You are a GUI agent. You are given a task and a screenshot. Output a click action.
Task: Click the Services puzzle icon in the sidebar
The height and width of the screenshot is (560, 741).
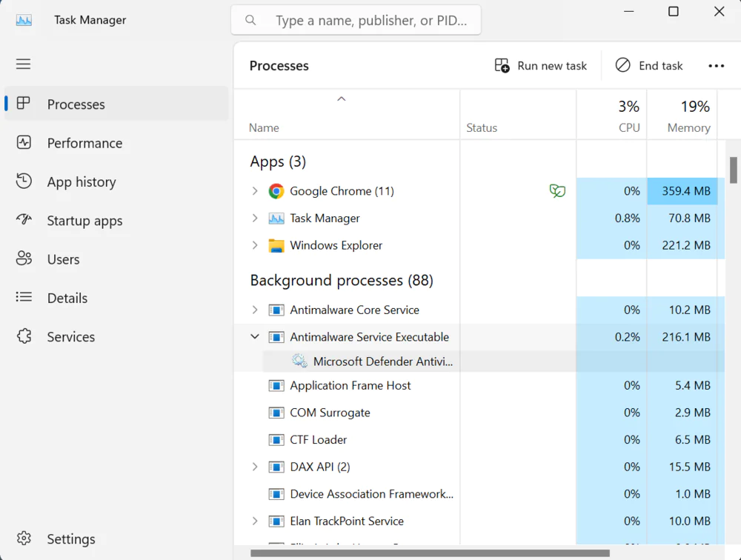(24, 336)
